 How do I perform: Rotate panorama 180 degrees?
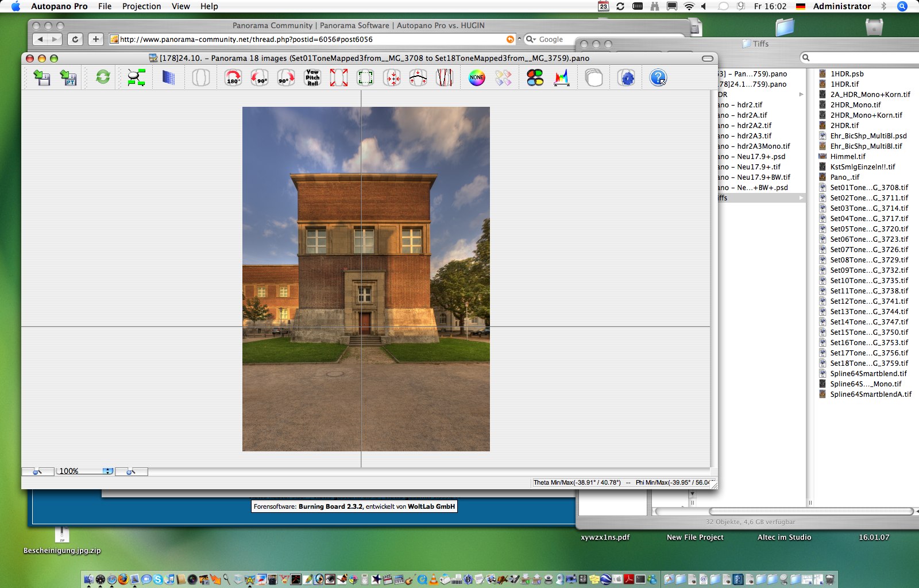(x=233, y=78)
